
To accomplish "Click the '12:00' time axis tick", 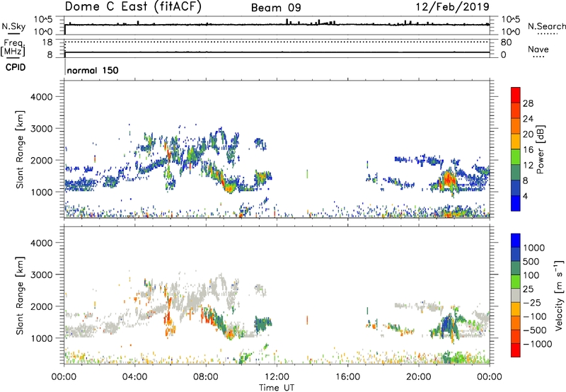I will pos(277,377).
